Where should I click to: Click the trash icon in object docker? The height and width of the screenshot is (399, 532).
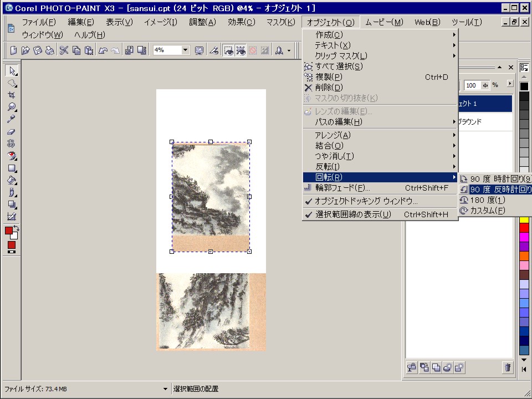[508, 367]
